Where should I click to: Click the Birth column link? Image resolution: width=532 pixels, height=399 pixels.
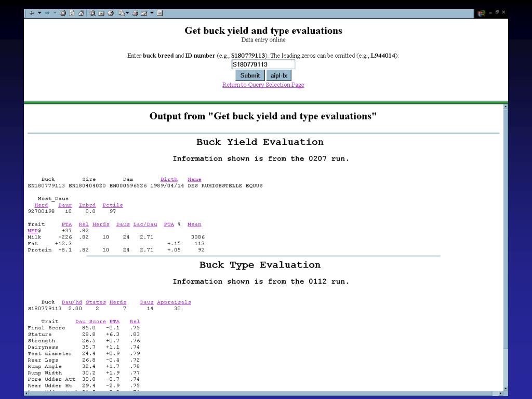pyautogui.click(x=169, y=179)
